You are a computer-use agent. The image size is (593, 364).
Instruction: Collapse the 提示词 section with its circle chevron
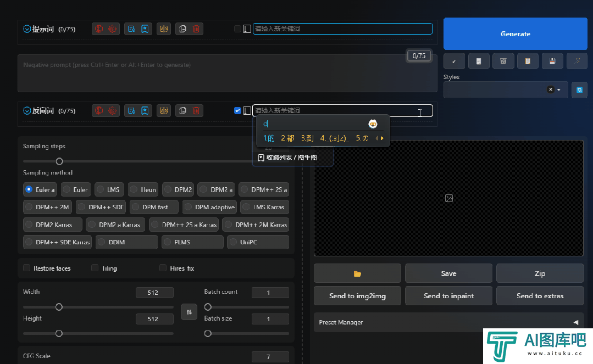(27, 29)
